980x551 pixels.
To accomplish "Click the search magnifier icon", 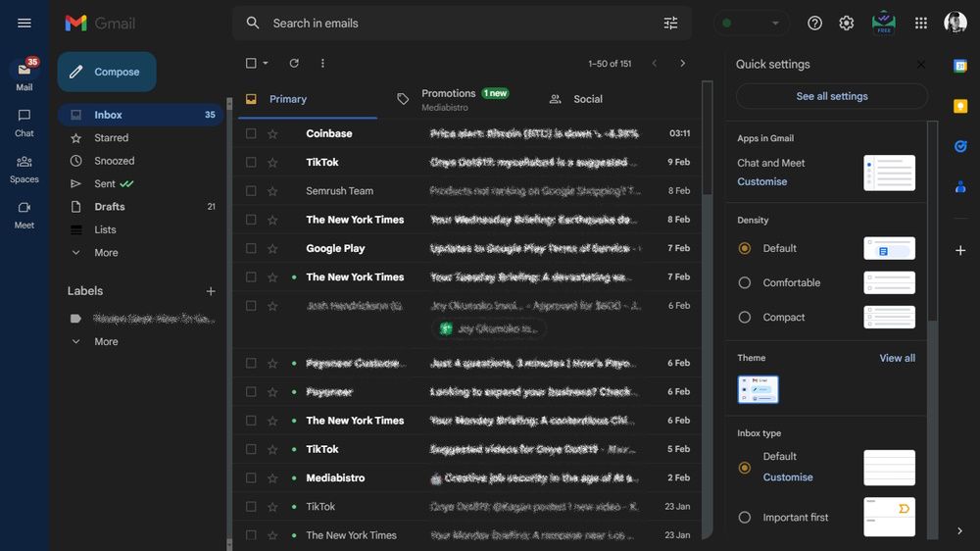I will pos(253,24).
